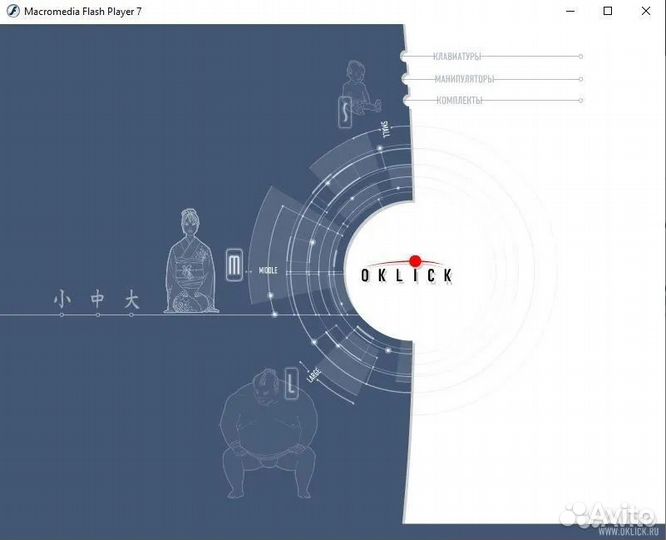Image resolution: width=666 pixels, height=540 pixels.
Task: Maximize the Flash Player window
Action: (x=607, y=11)
